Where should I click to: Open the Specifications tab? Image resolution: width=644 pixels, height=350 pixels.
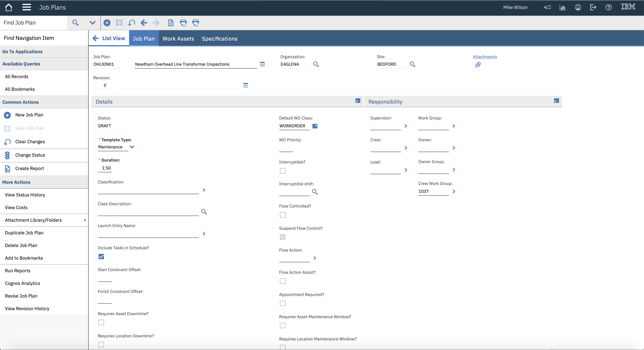click(x=219, y=38)
